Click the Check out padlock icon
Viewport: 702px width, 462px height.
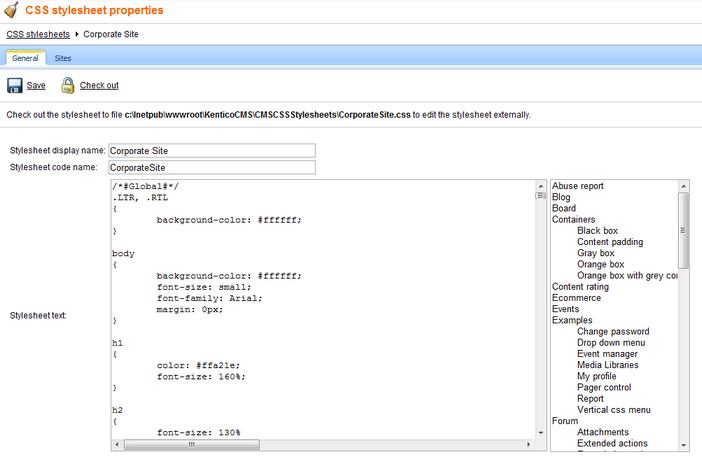(68, 86)
